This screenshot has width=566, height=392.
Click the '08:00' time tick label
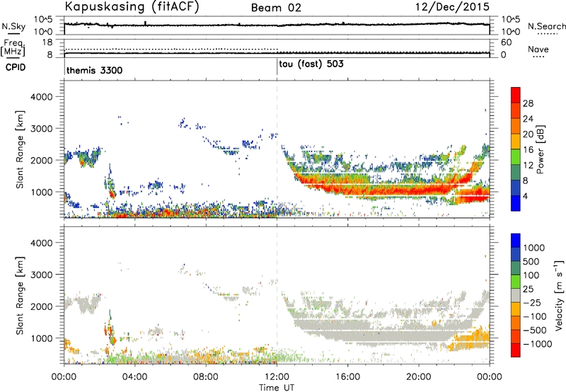coord(206,377)
